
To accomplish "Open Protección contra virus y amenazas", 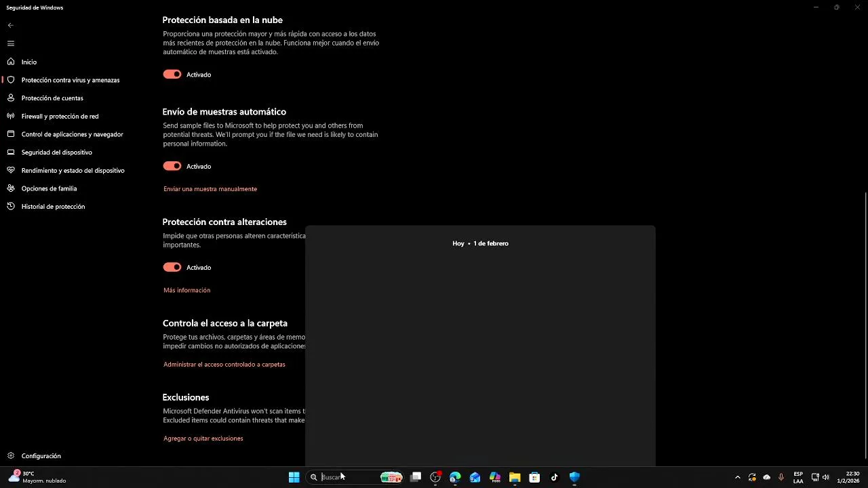I will 71,80.
